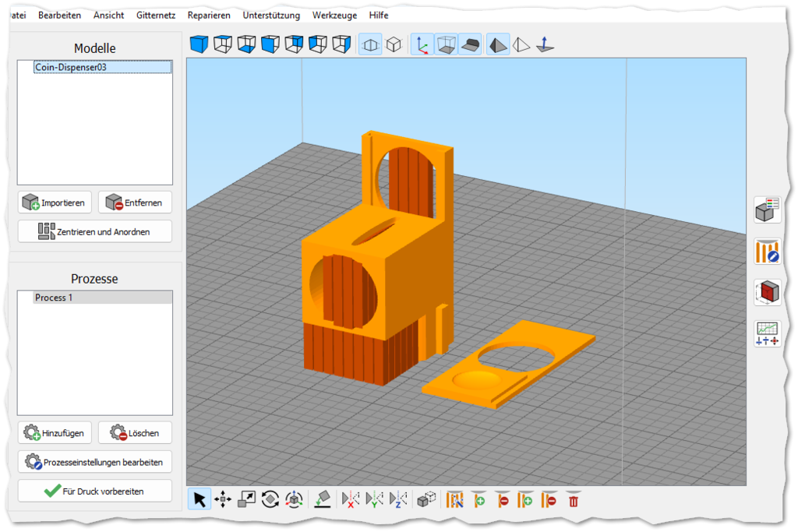Open the Reparieren menu

click(x=209, y=15)
